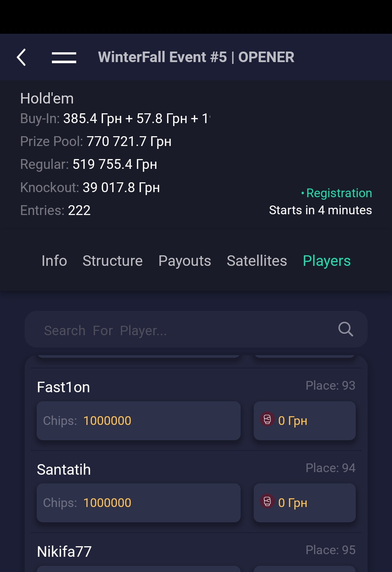The width and height of the screenshot is (392, 572).
Task: Tap Fast1on's Chips 1000000 box
Action: [x=139, y=421]
